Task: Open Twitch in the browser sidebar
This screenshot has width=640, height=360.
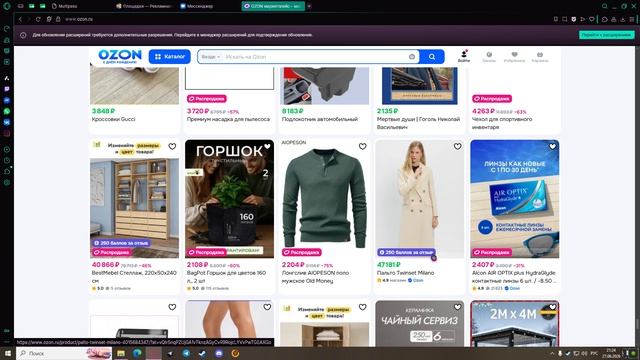Action: (x=7, y=89)
